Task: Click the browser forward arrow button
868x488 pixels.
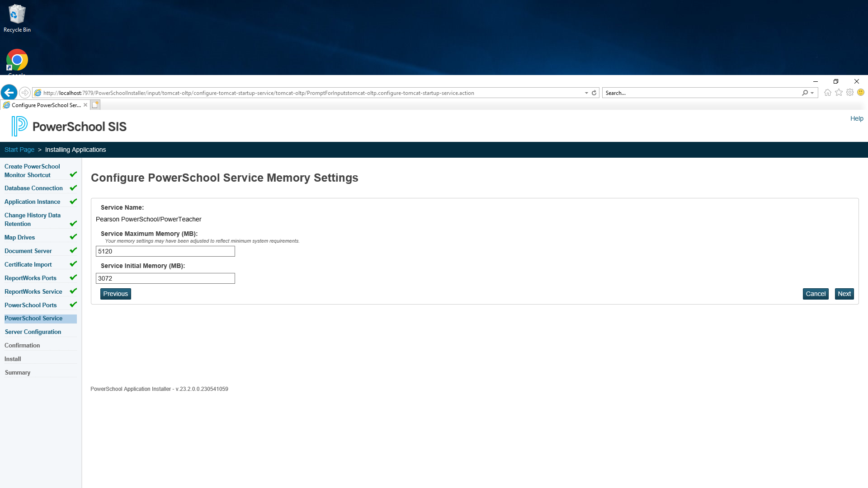Action: [25, 93]
